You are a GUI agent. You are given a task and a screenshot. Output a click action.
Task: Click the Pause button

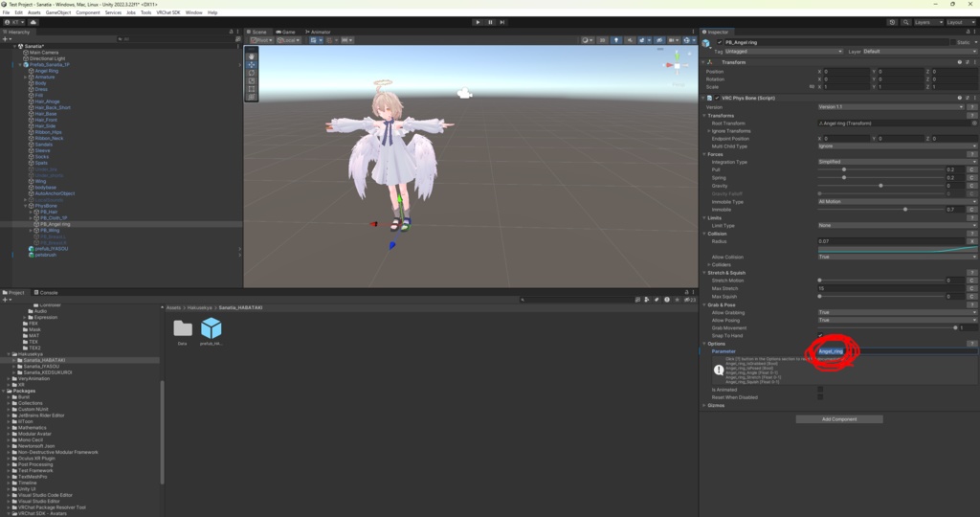tap(490, 22)
